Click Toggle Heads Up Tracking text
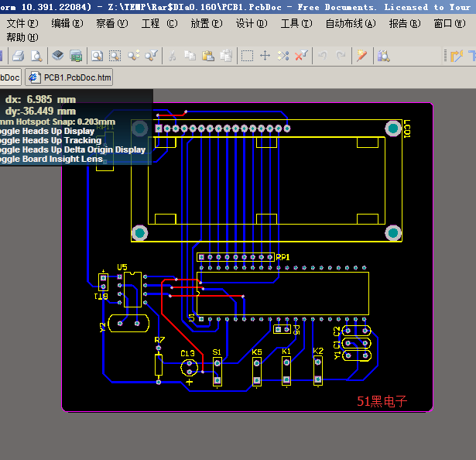This screenshot has width=476, height=460. 50,140
